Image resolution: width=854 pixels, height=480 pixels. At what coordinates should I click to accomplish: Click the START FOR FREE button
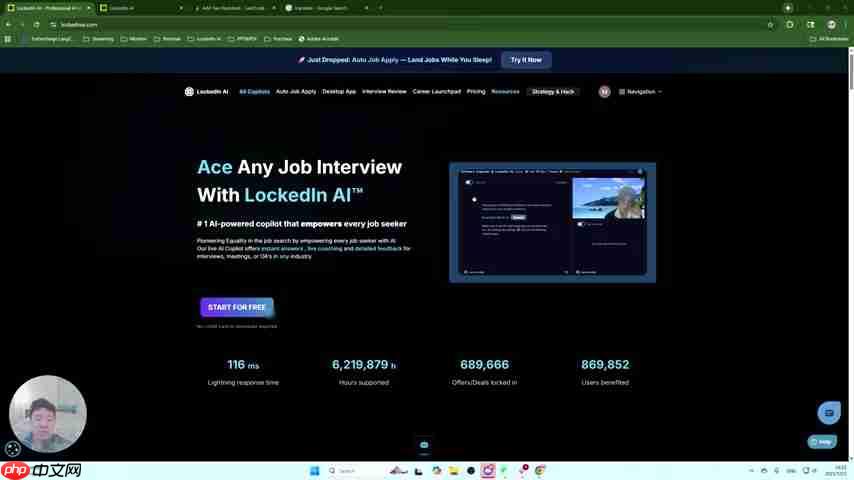click(236, 307)
